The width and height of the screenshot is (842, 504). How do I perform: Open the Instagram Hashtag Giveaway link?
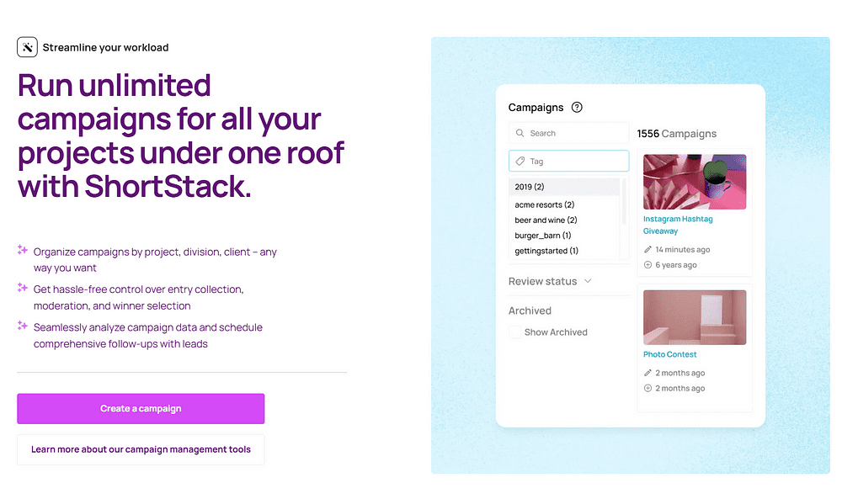[678, 225]
